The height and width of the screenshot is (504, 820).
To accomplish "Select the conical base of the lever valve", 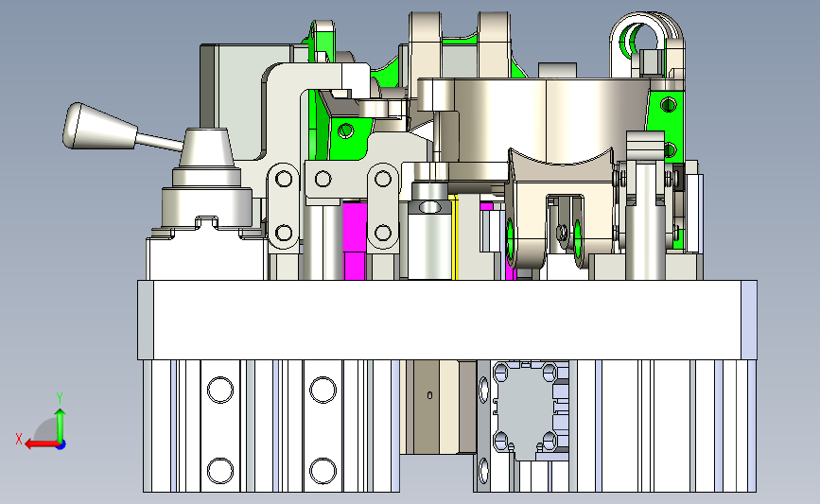I will (x=206, y=148).
